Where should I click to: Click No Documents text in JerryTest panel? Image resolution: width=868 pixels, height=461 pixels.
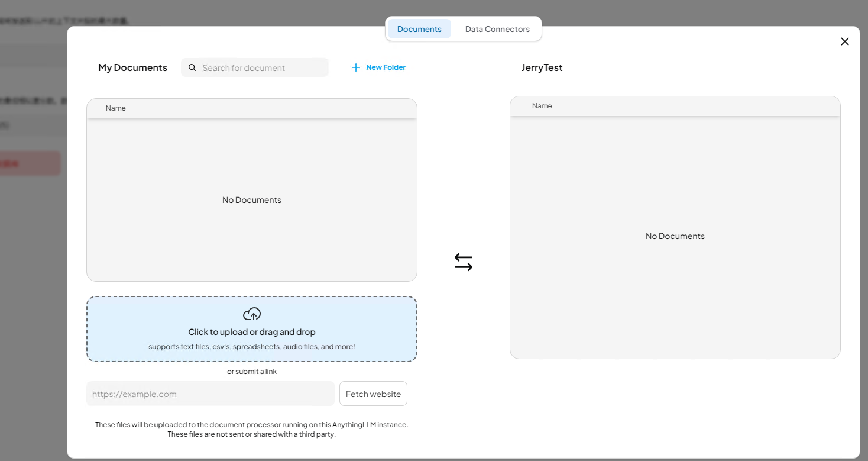tap(675, 236)
